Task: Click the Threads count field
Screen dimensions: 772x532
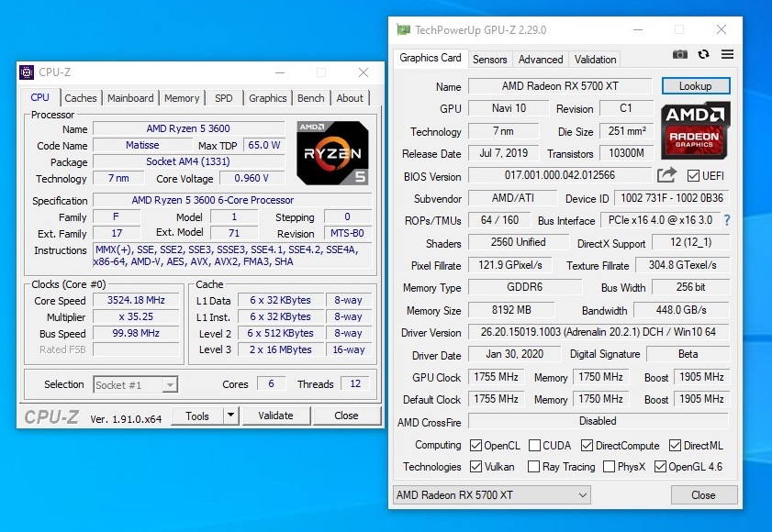Action: point(355,384)
